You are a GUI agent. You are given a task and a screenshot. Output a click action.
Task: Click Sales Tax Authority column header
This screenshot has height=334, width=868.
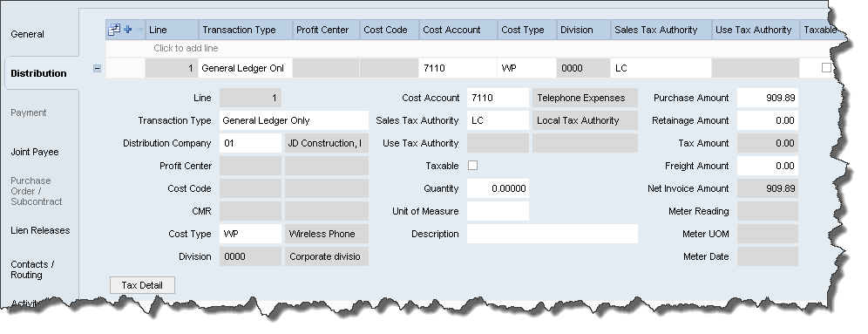[x=661, y=30]
